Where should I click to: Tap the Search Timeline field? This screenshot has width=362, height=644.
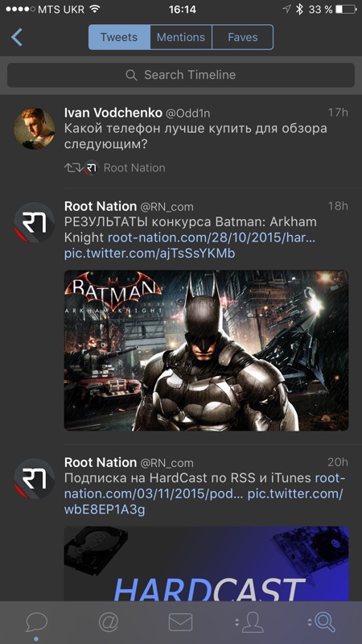pyautogui.click(x=181, y=75)
